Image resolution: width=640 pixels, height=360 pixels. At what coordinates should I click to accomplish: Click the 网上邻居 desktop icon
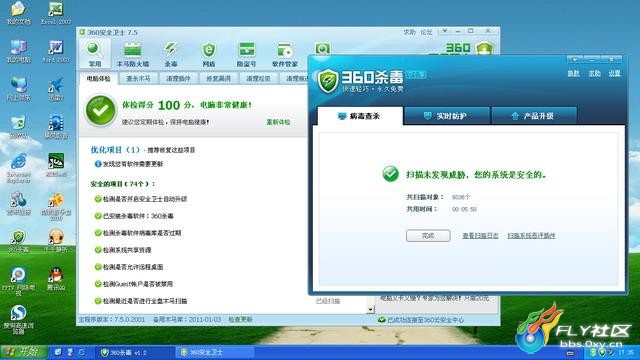[x=18, y=89]
